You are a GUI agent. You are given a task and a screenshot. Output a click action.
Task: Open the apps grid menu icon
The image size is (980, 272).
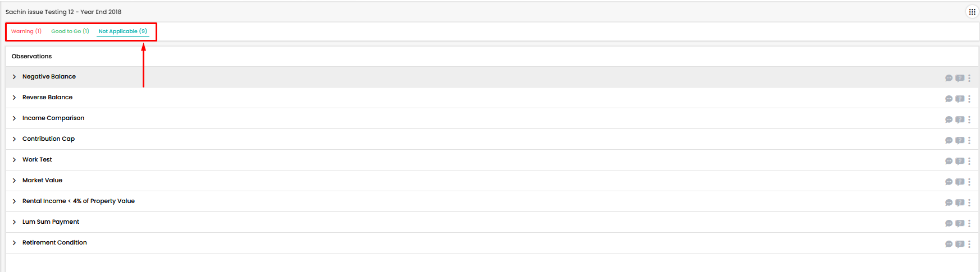click(x=972, y=12)
